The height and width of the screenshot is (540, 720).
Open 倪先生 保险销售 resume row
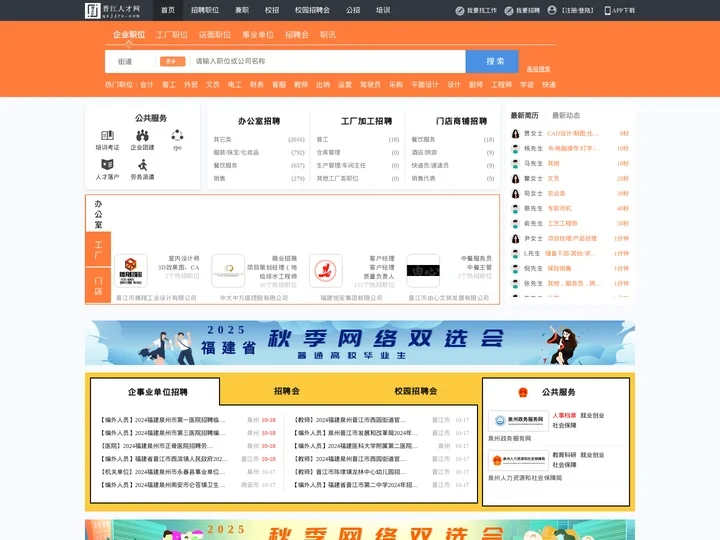[570, 269]
